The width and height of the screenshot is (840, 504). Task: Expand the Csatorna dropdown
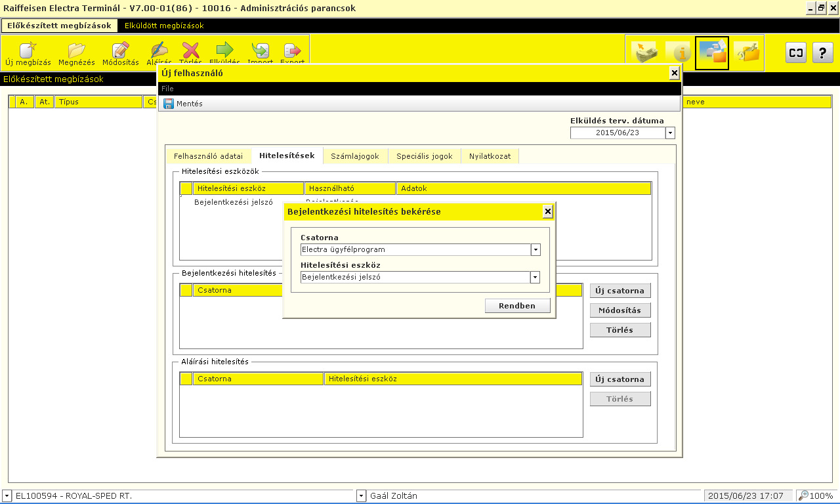point(535,250)
